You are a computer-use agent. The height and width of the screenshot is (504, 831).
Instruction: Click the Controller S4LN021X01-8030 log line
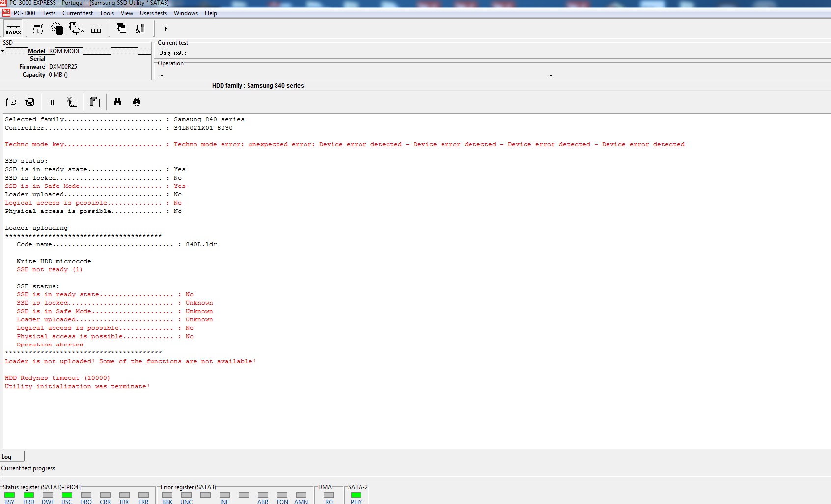click(x=119, y=128)
